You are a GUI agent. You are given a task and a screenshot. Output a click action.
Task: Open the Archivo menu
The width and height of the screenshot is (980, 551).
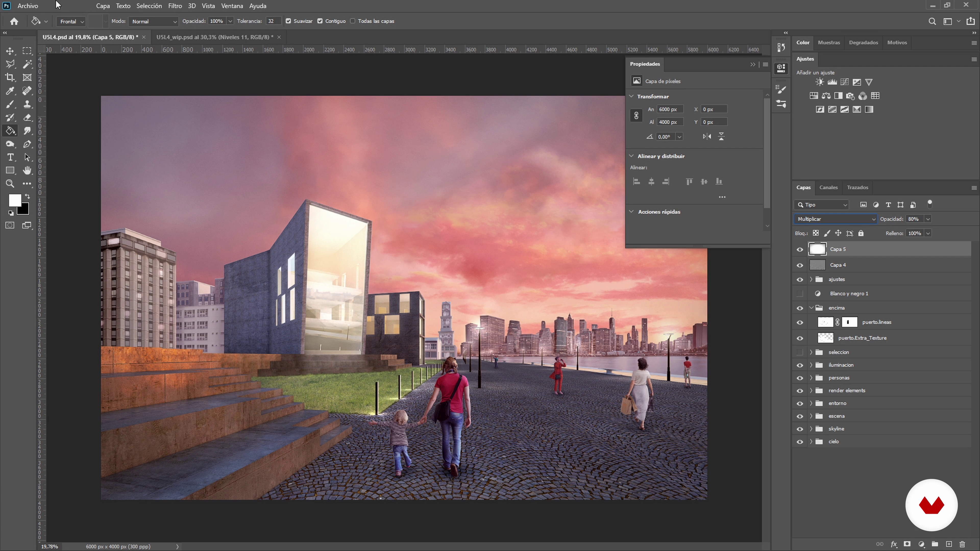28,6
